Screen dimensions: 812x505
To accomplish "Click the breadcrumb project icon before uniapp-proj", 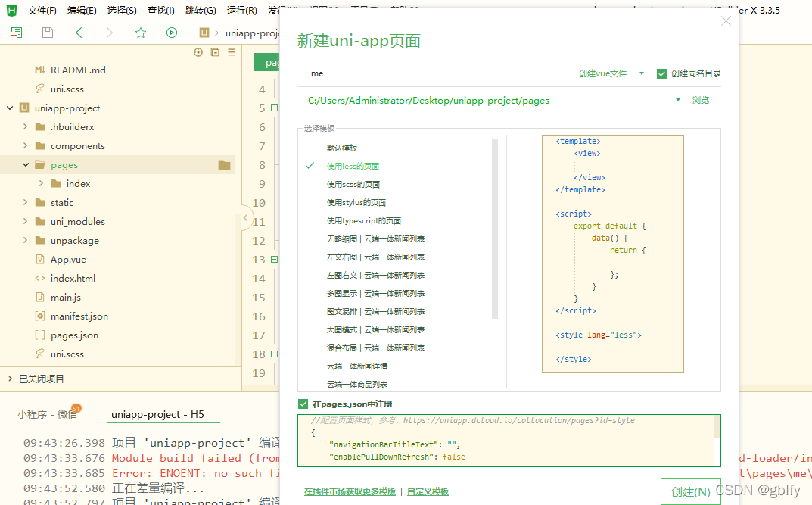I will (x=204, y=33).
